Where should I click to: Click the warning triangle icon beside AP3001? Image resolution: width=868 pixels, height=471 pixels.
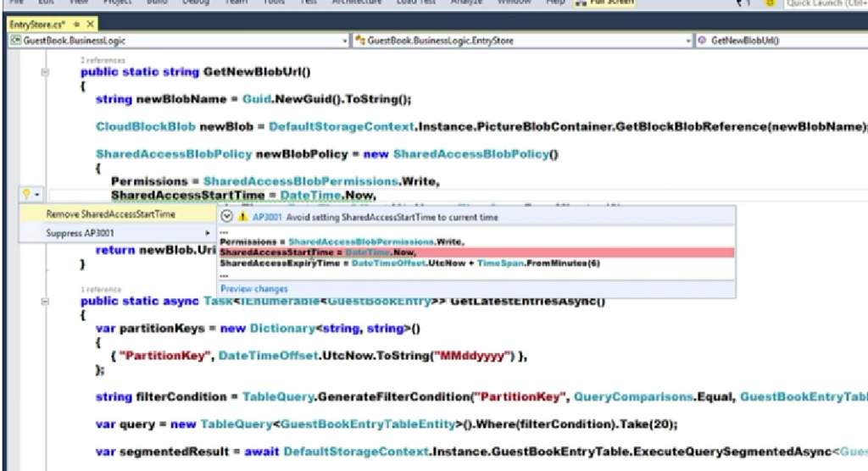[x=243, y=217]
